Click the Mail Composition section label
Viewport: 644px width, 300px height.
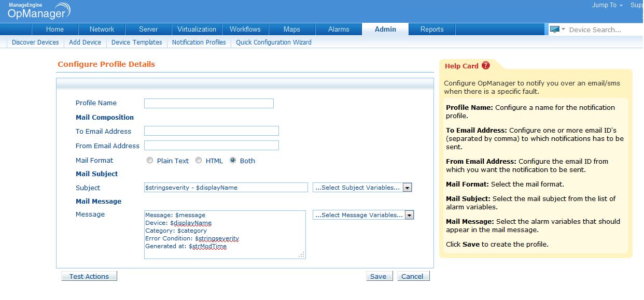click(105, 117)
